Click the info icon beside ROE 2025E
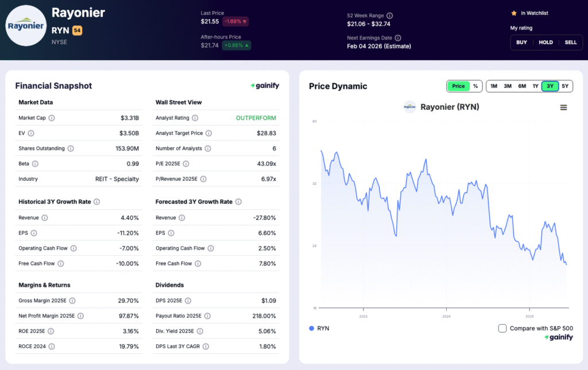The width and height of the screenshot is (588, 370). tap(51, 331)
